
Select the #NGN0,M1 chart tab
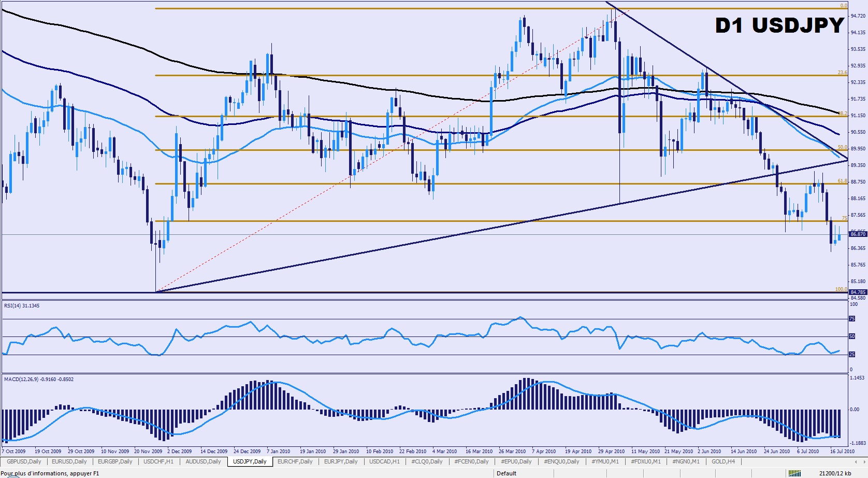686,461
